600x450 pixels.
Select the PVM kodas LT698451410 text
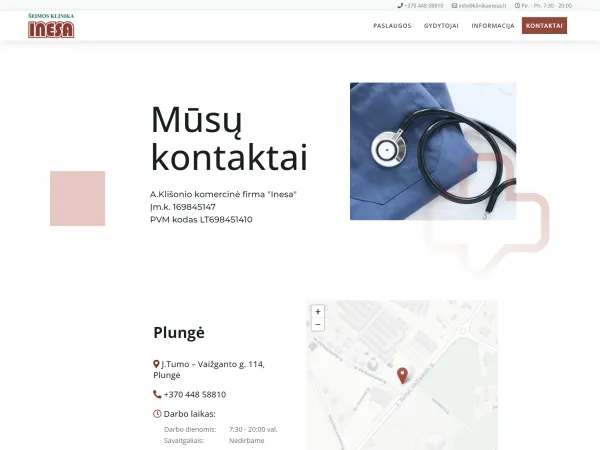(x=201, y=220)
